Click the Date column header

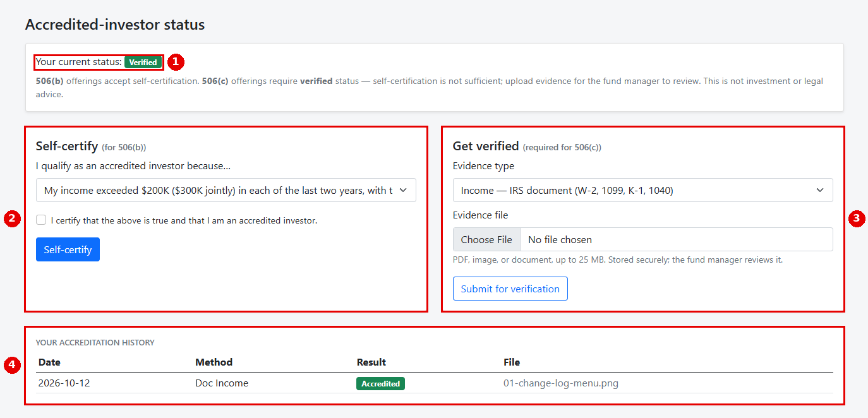pyautogui.click(x=49, y=362)
